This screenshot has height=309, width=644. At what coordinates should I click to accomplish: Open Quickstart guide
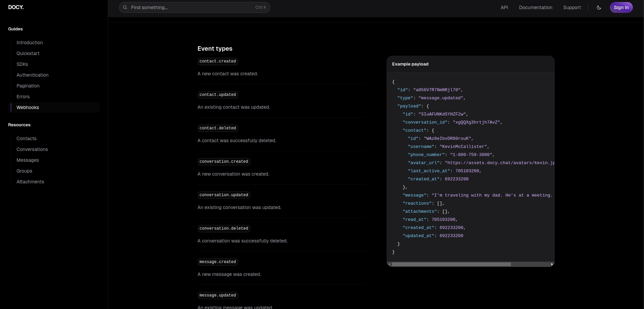tap(28, 53)
